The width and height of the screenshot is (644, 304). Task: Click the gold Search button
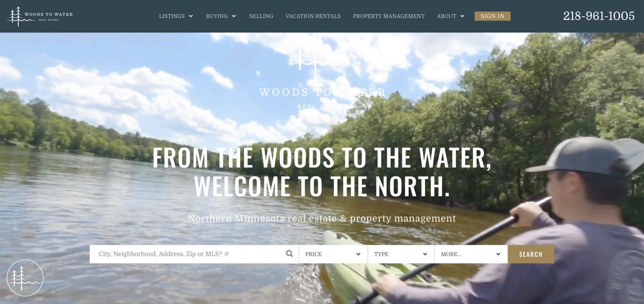point(531,254)
